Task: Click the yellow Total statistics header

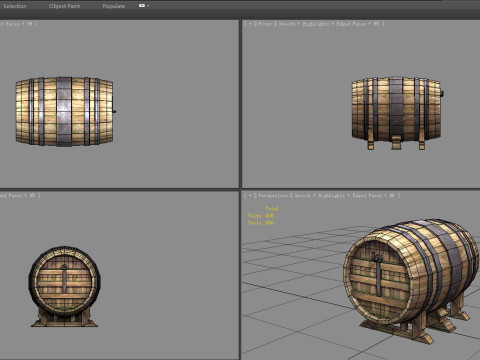Action: (272, 209)
